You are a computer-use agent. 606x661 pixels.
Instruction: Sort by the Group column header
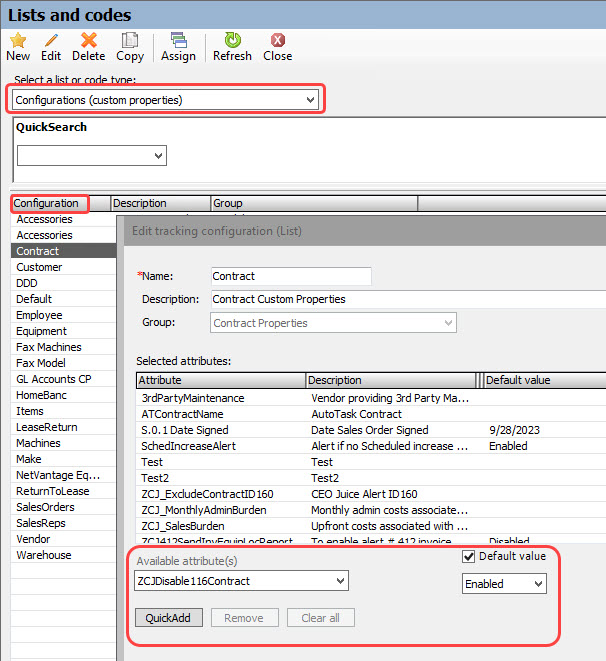click(x=314, y=203)
